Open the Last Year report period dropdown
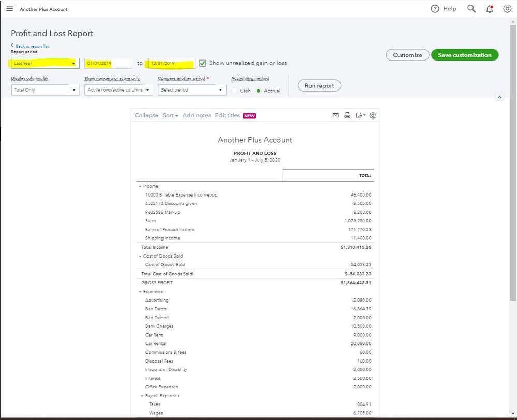This screenshot has height=420, width=517. click(x=45, y=63)
